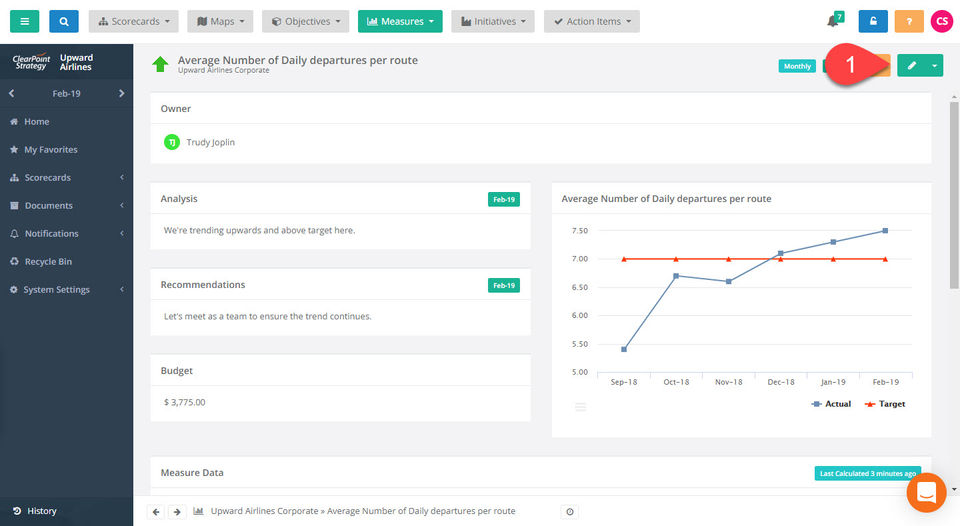The image size is (960, 526).
Task: Click the budget value $ 3,775.00
Action: click(184, 402)
